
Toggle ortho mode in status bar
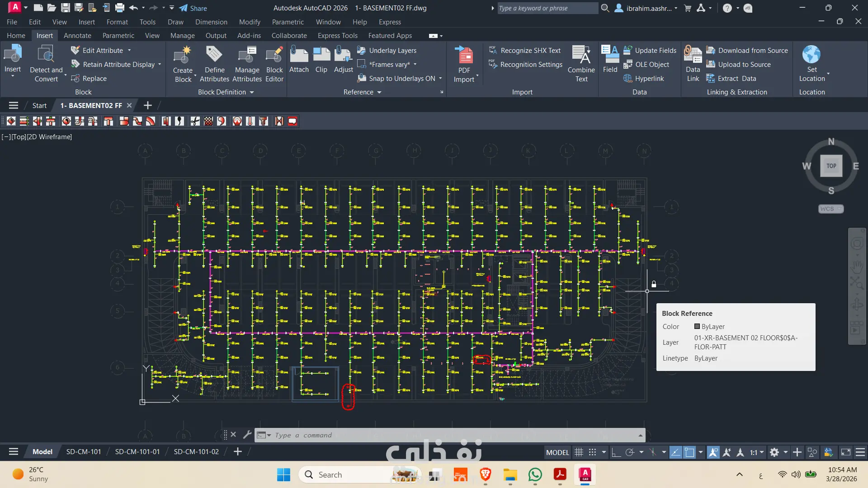616,452
